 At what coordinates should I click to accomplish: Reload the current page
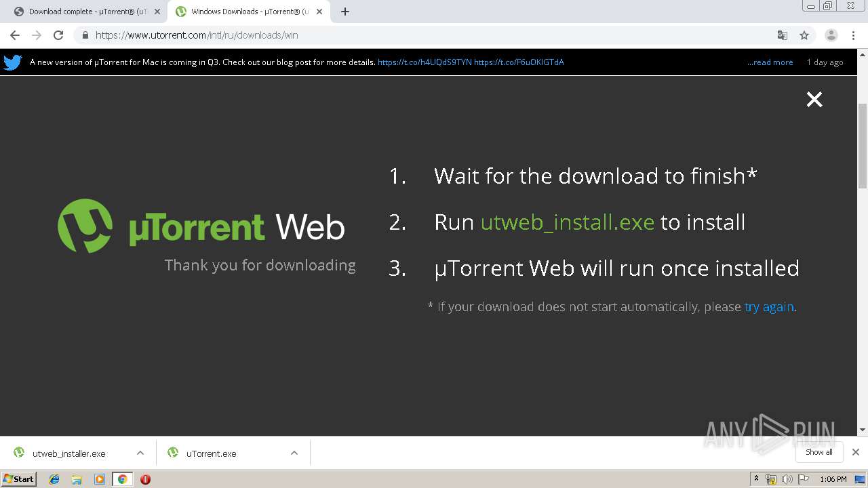58,35
